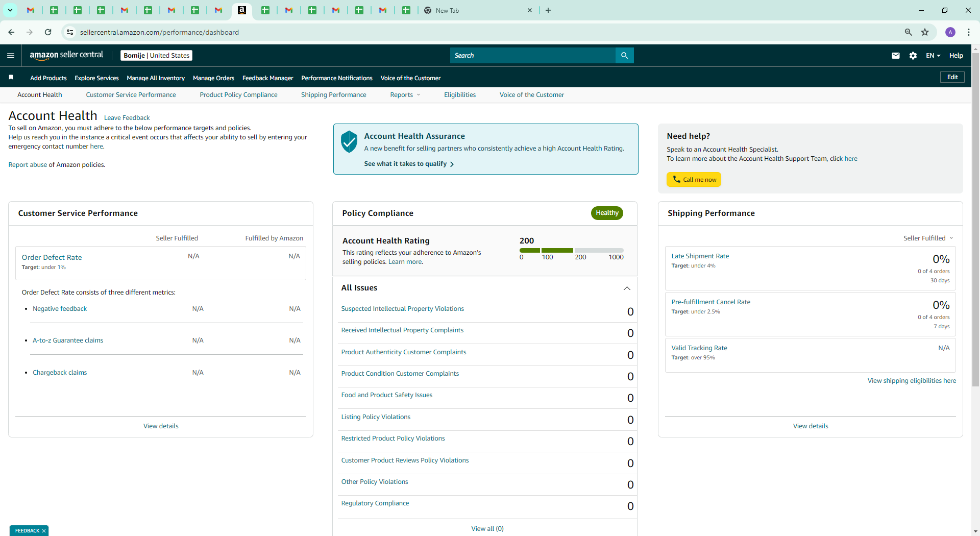The width and height of the screenshot is (980, 536).
Task: Reload the Seller Central page
Action: click(x=48, y=32)
